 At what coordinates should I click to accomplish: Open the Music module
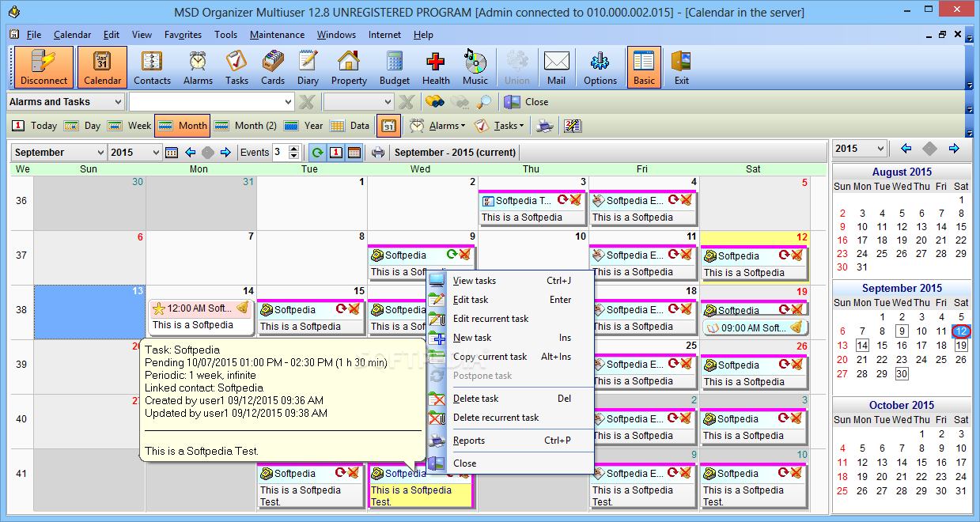coord(475,67)
